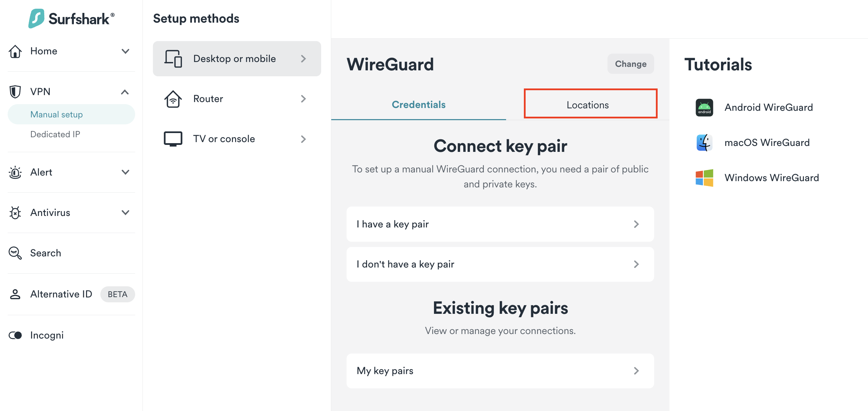
Task: Select the VPN shield icon
Action: pyautogui.click(x=15, y=91)
